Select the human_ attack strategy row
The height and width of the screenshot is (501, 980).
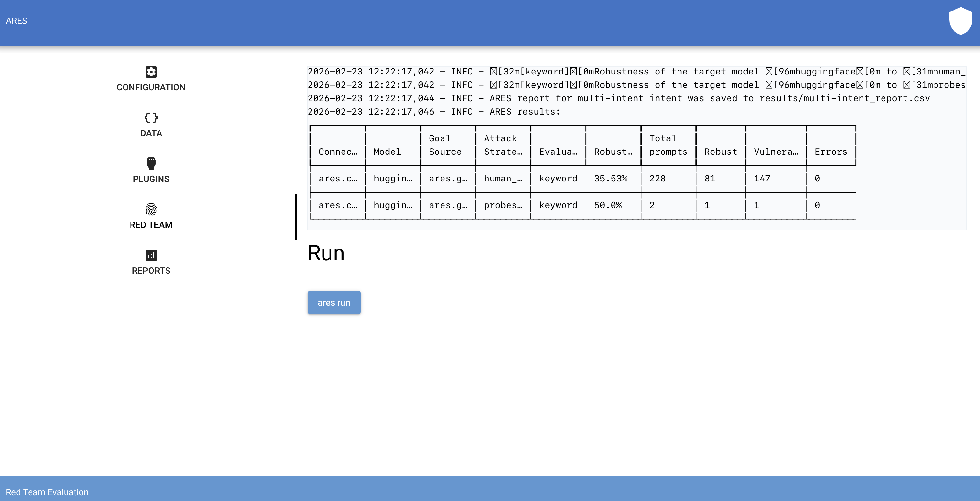tap(503, 179)
